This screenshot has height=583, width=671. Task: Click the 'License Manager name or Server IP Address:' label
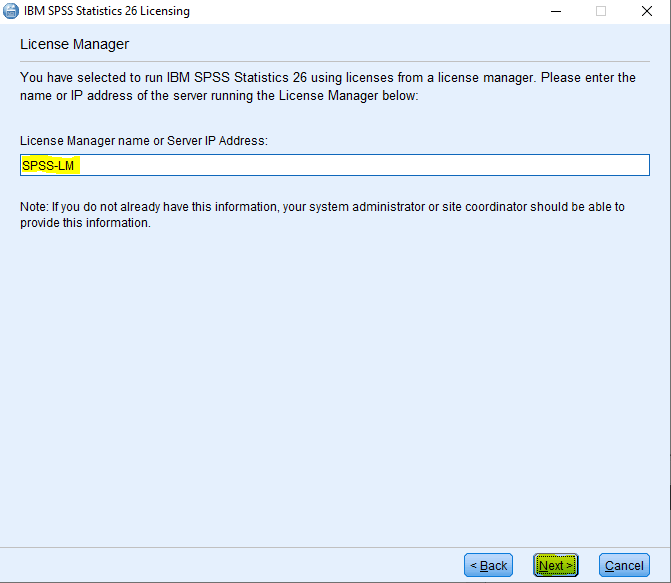point(144,141)
